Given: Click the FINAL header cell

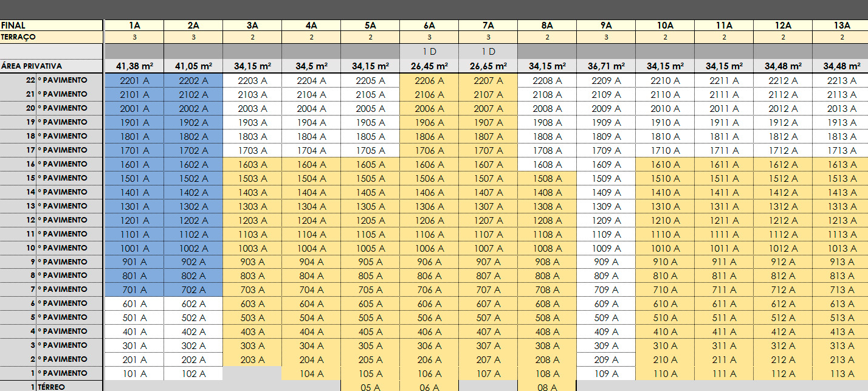Looking at the screenshot, I should coord(52,26).
